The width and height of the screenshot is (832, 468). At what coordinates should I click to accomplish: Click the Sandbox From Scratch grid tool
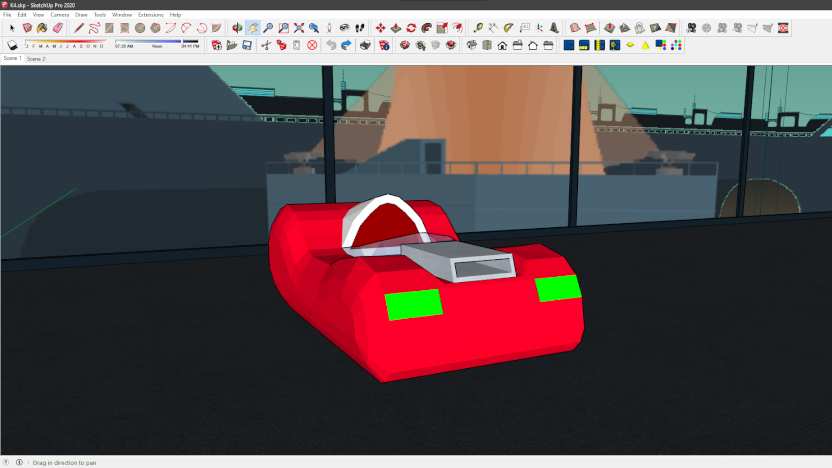click(x=590, y=28)
